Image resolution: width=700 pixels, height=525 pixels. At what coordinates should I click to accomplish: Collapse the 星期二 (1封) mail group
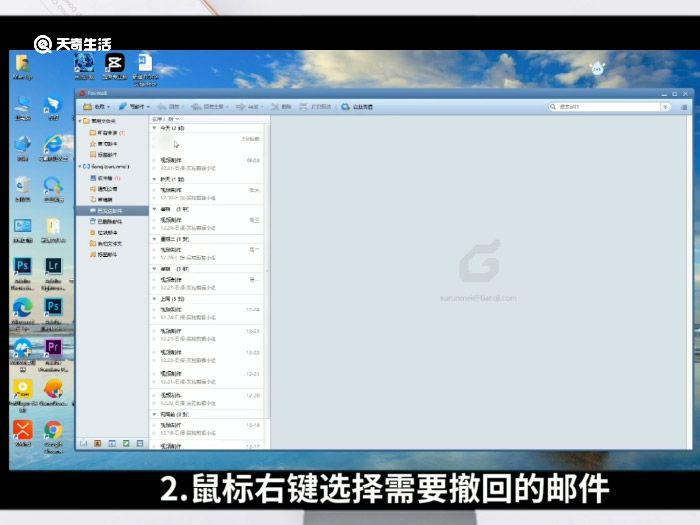click(154, 239)
